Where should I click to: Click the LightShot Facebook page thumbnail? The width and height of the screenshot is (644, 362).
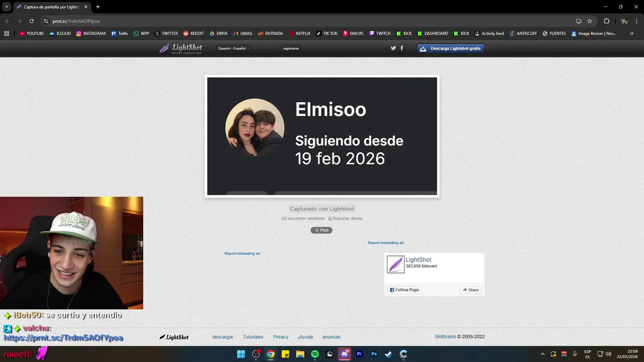click(x=395, y=264)
